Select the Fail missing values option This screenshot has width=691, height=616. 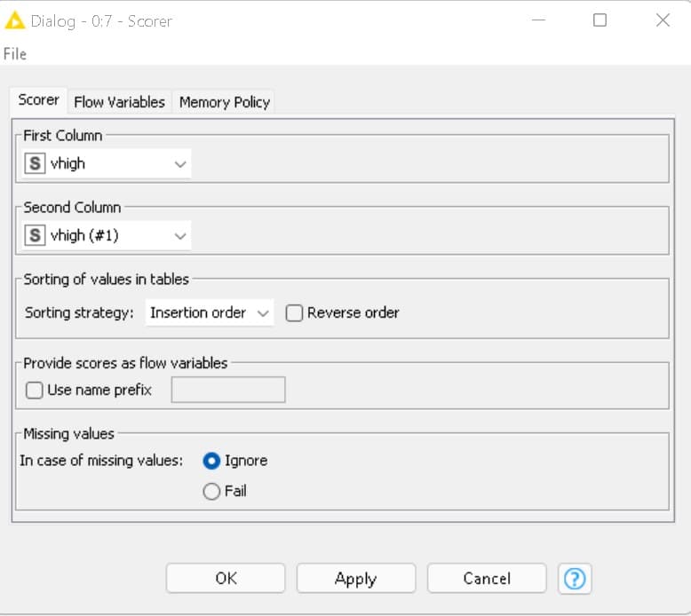[211, 491]
